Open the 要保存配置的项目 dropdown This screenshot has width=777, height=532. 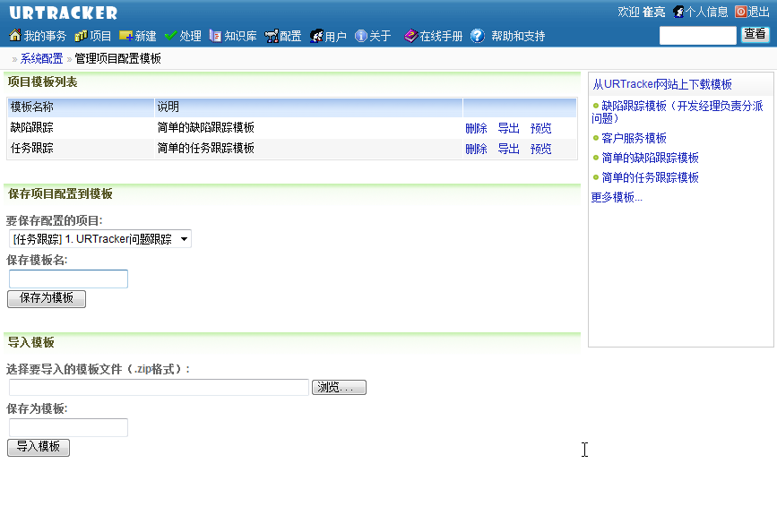(x=100, y=239)
